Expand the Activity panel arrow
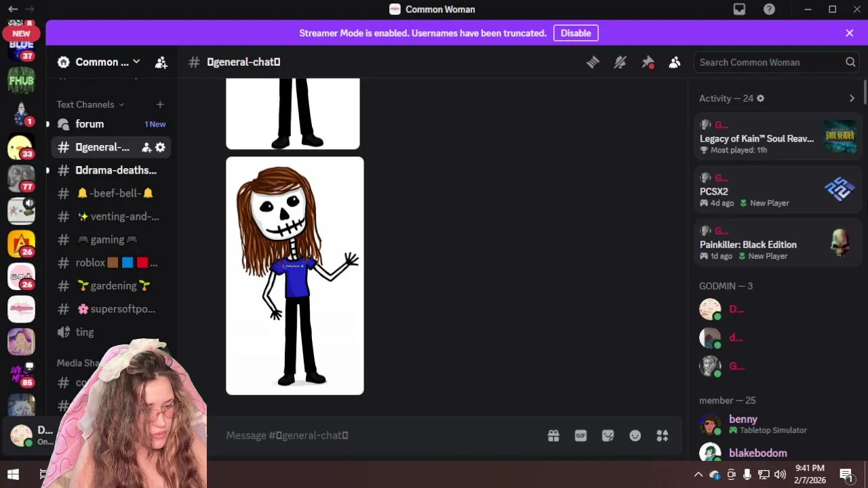868x488 pixels. [x=852, y=98]
